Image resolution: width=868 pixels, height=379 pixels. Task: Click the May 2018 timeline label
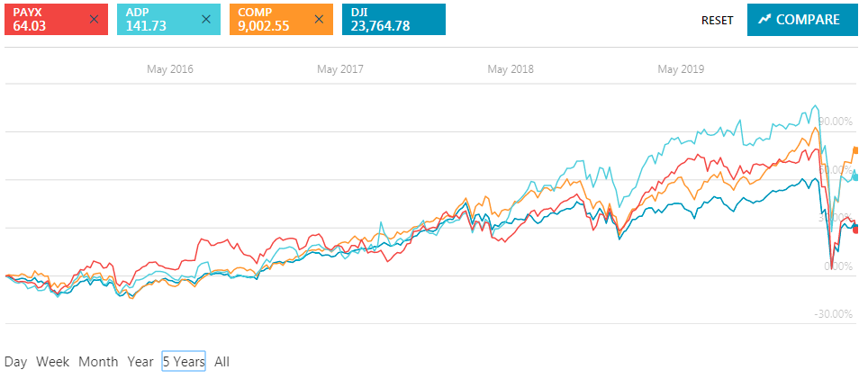pos(511,68)
